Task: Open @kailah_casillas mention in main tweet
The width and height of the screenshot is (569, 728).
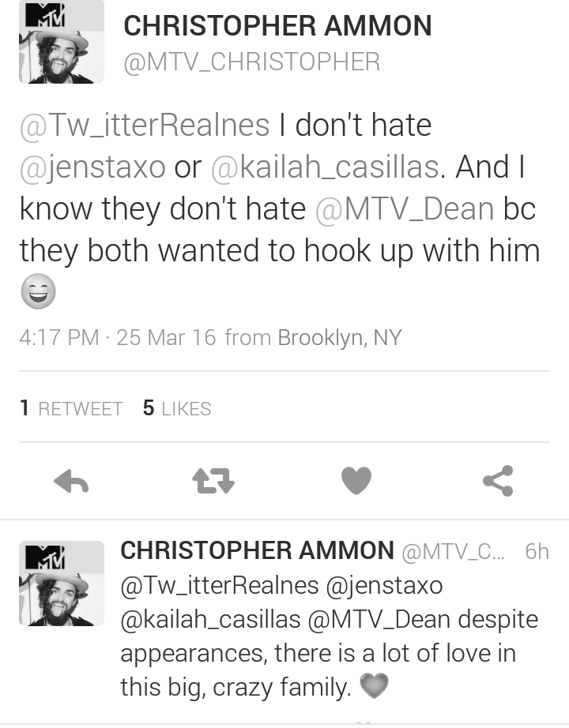Action: pos(325,167)
